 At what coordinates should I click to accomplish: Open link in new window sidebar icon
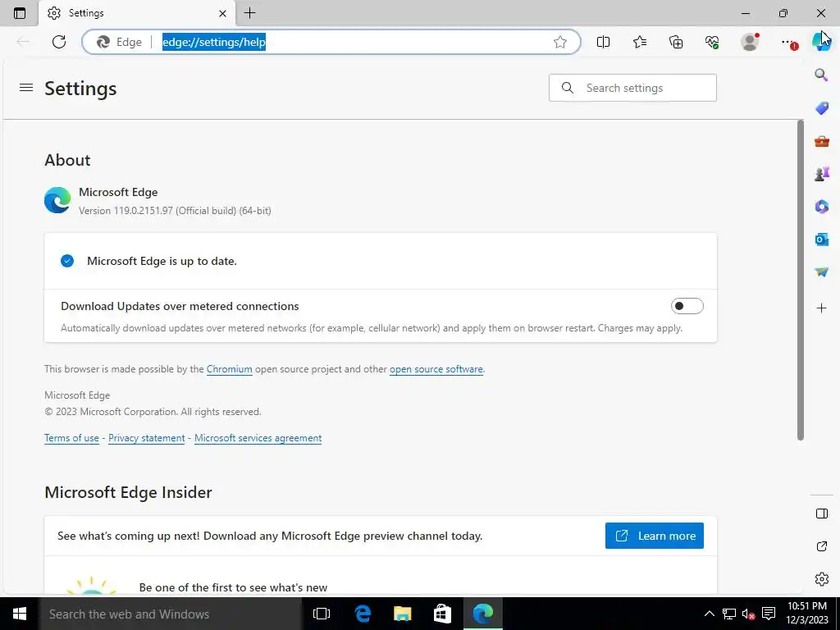coord(821,546)
